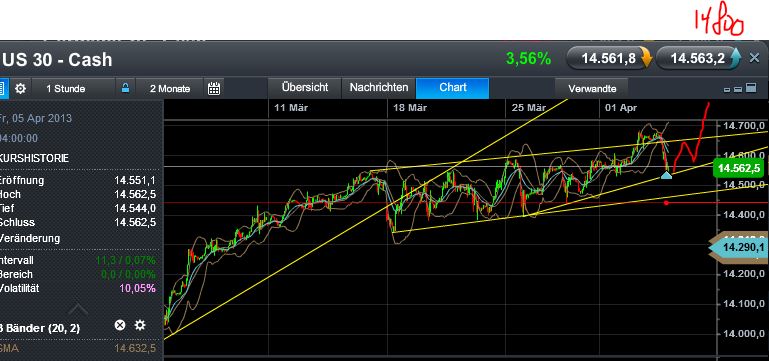Click the 3,56% change value
Screen dimensions: 769x361
pos(528,59)
